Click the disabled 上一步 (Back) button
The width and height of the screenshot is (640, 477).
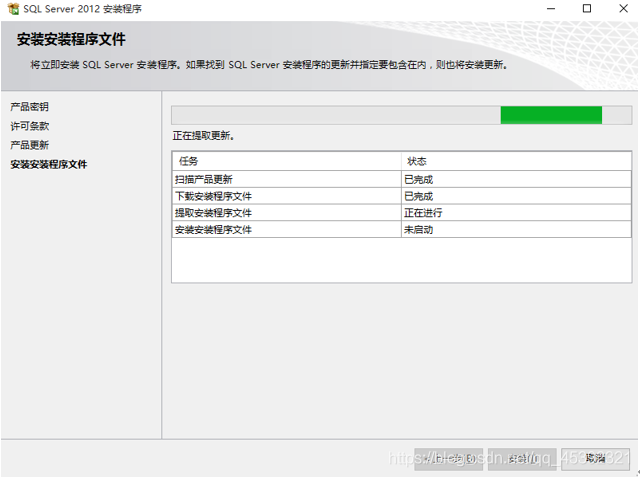[448, 459]
